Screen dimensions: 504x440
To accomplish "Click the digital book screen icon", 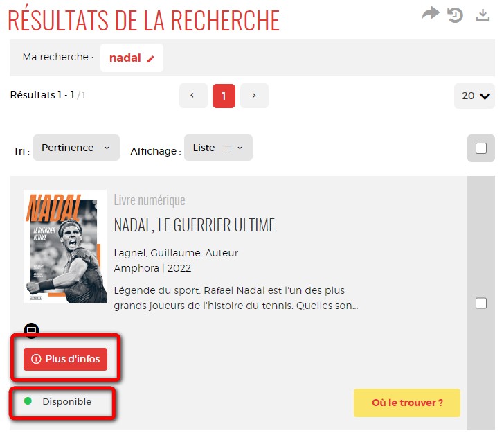I will click(x=32, y=331).
